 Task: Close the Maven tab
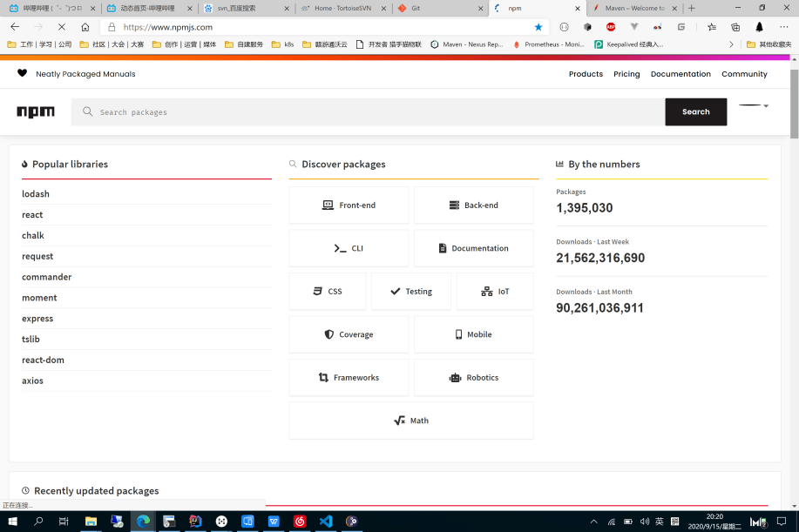point(674,8)
